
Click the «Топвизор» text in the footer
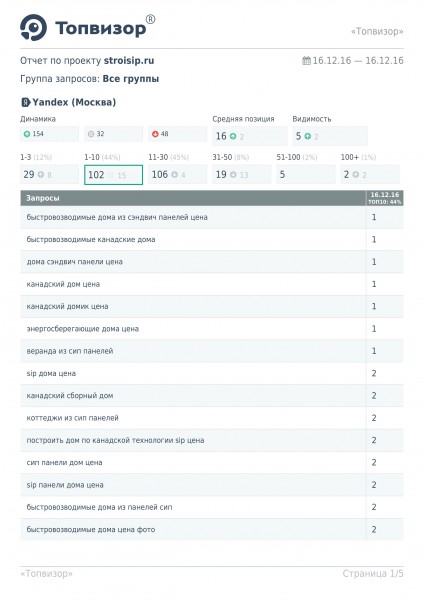pyautogui.click(x=46, y=574)
